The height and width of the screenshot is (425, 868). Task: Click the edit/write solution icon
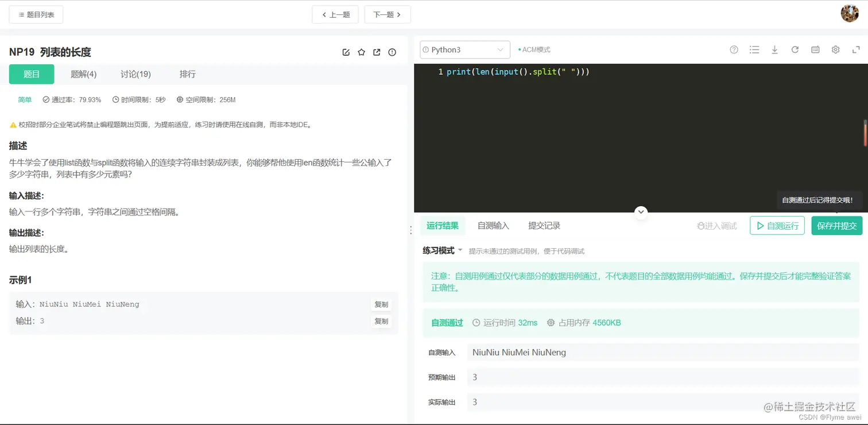346,52
